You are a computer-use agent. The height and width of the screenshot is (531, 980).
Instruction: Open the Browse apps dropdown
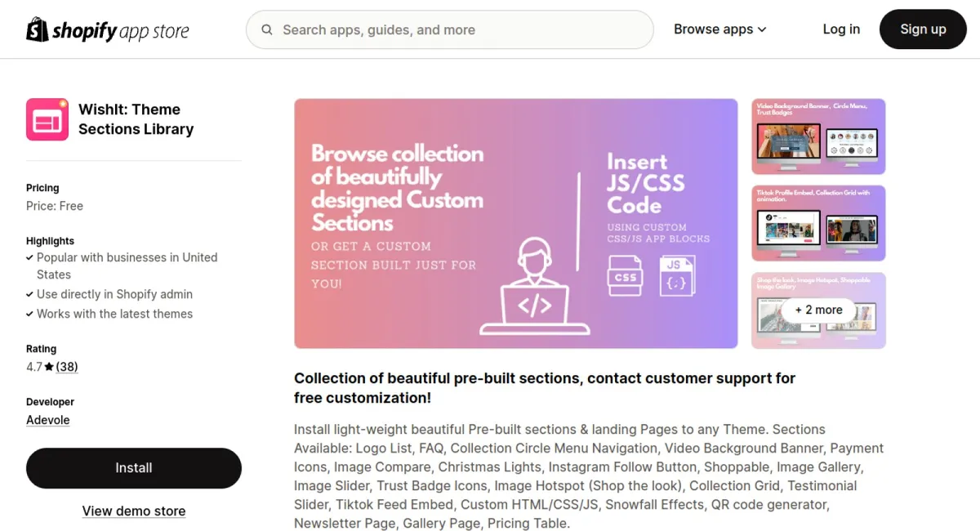[714, 29]
